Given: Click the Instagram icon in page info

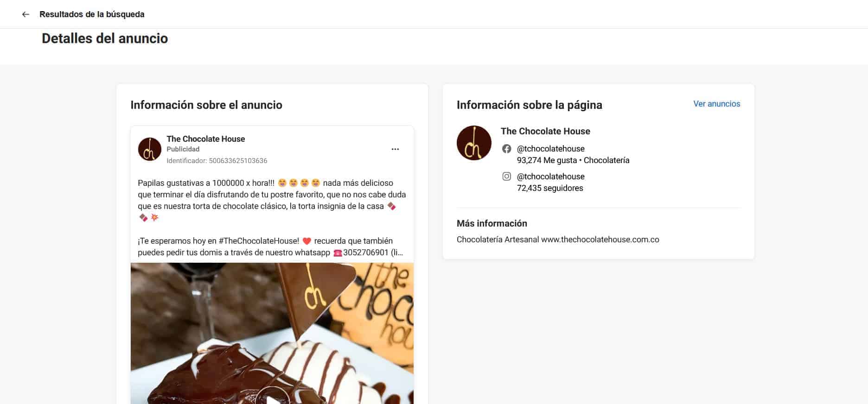Looking at the screenshot, I should (x=507, y=177).
